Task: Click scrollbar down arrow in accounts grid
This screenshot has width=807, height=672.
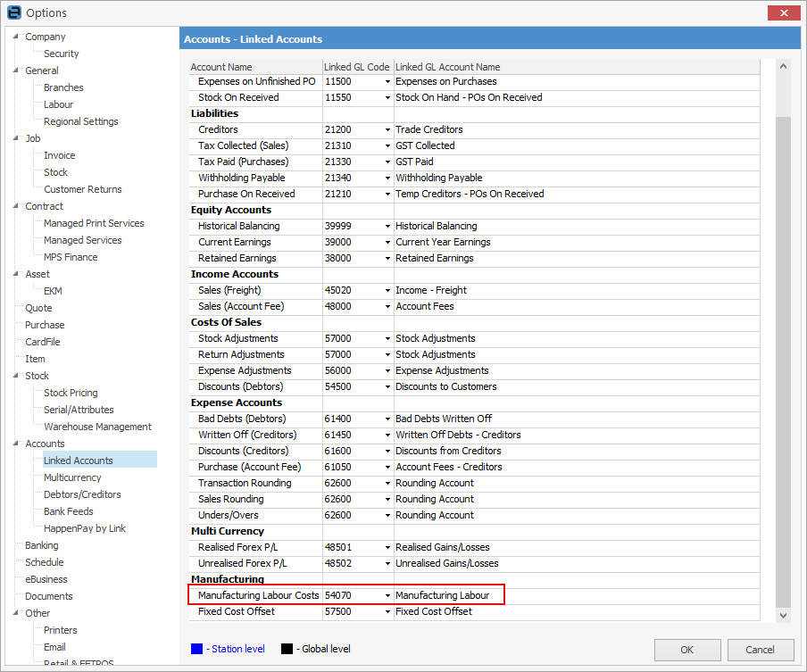Action: [x=783, y=616]
